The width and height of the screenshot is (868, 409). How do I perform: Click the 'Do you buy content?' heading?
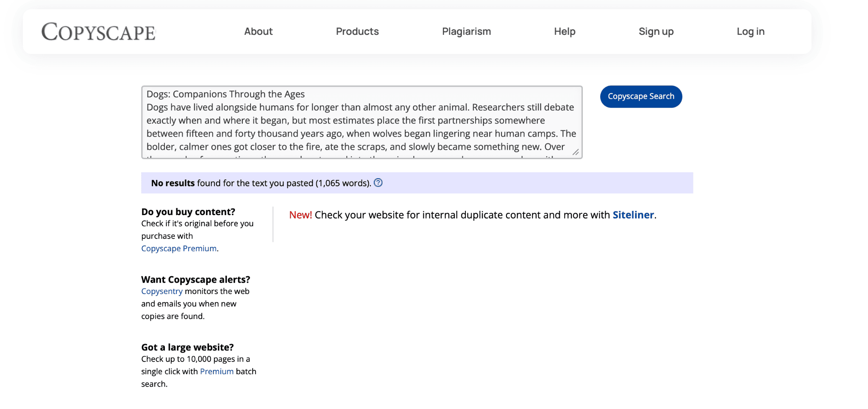188,212
